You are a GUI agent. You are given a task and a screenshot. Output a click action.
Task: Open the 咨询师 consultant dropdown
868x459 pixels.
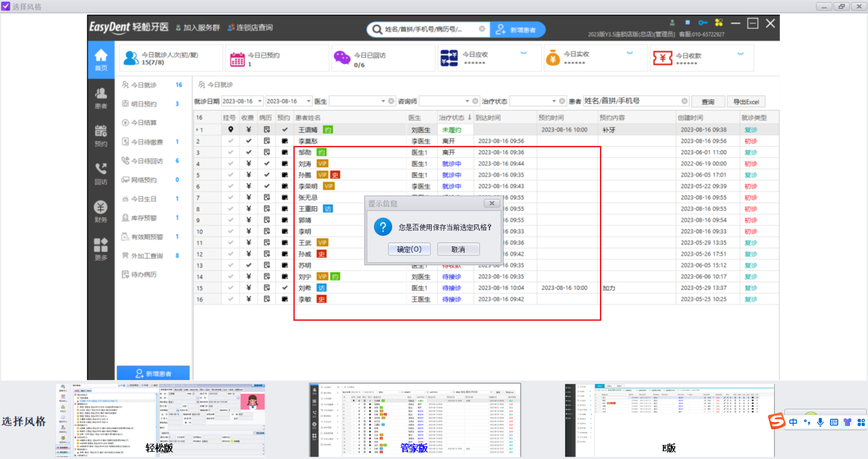coord(467,101)
